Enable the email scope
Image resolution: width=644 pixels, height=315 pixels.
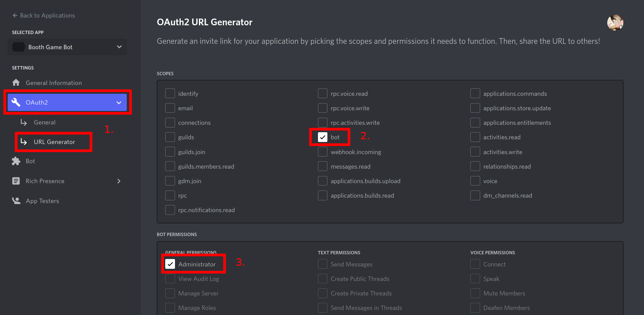170,108
